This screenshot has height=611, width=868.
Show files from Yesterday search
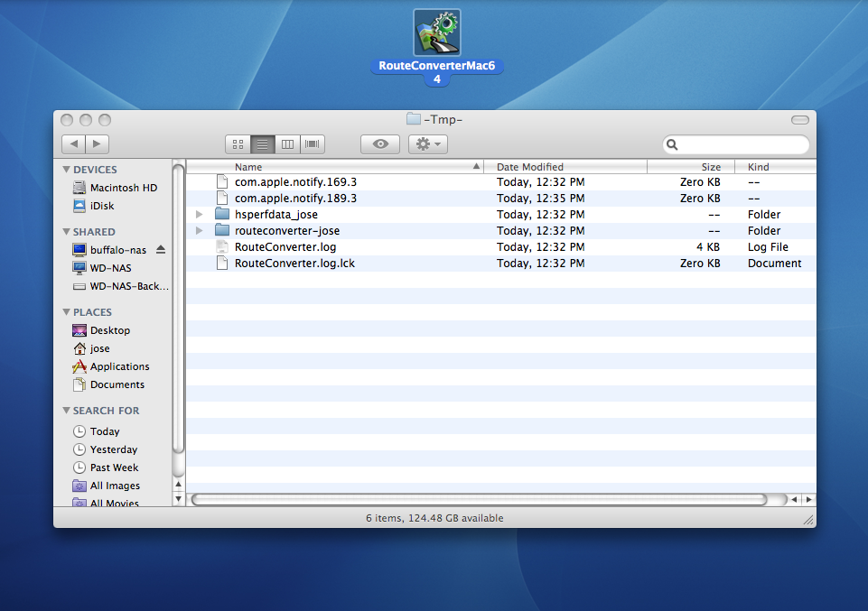click(105, 449)
